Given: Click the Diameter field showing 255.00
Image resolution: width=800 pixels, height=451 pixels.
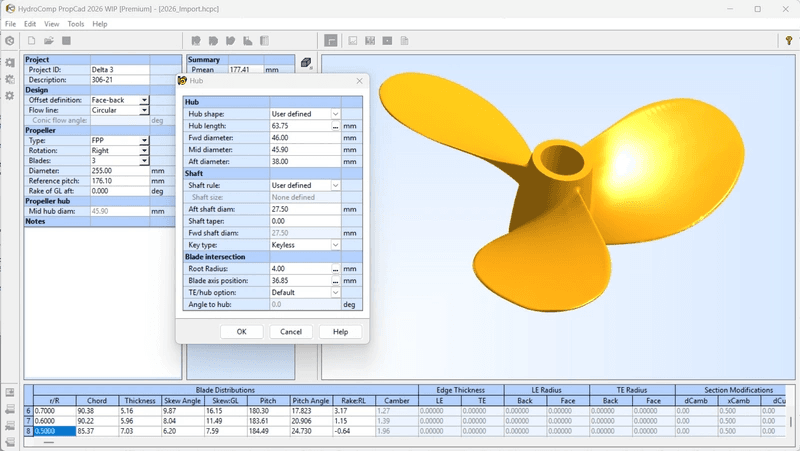Looking at the screenshot, I should pyautogui.click(x=120, y=171).
